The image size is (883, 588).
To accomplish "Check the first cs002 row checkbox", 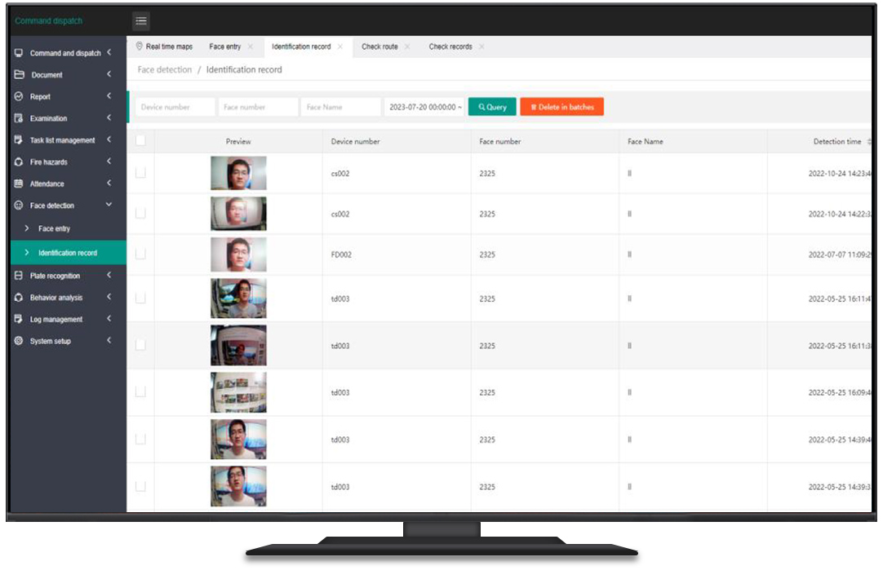I will click(140, 173).
